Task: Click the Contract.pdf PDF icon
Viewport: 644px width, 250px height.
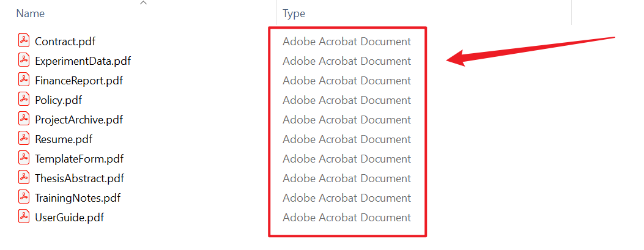Action: (24, 41)
